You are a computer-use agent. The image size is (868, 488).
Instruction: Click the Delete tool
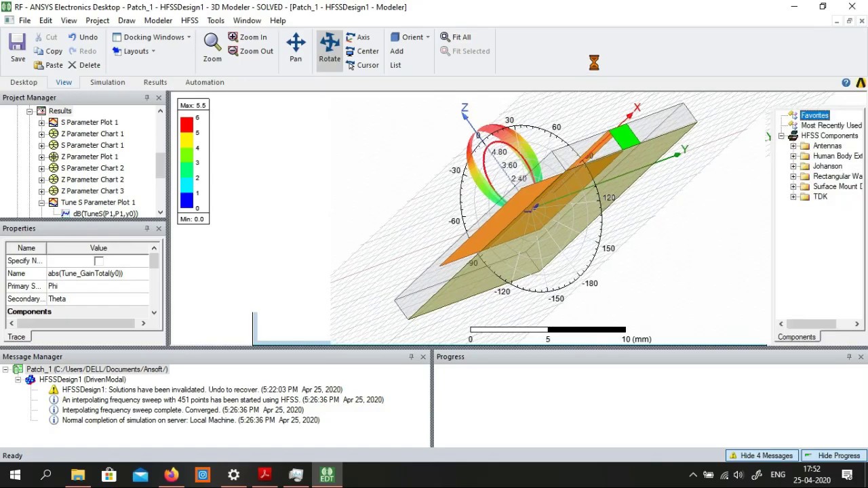click(x=83, y=65)
